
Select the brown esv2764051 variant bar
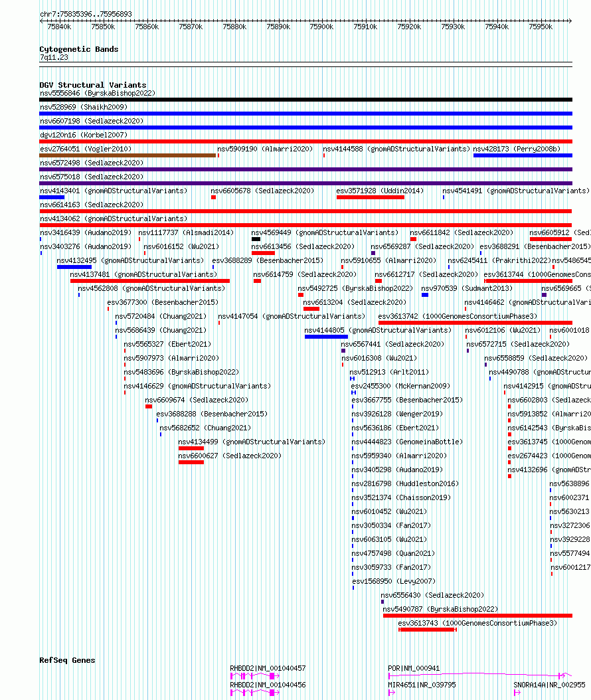127,155
